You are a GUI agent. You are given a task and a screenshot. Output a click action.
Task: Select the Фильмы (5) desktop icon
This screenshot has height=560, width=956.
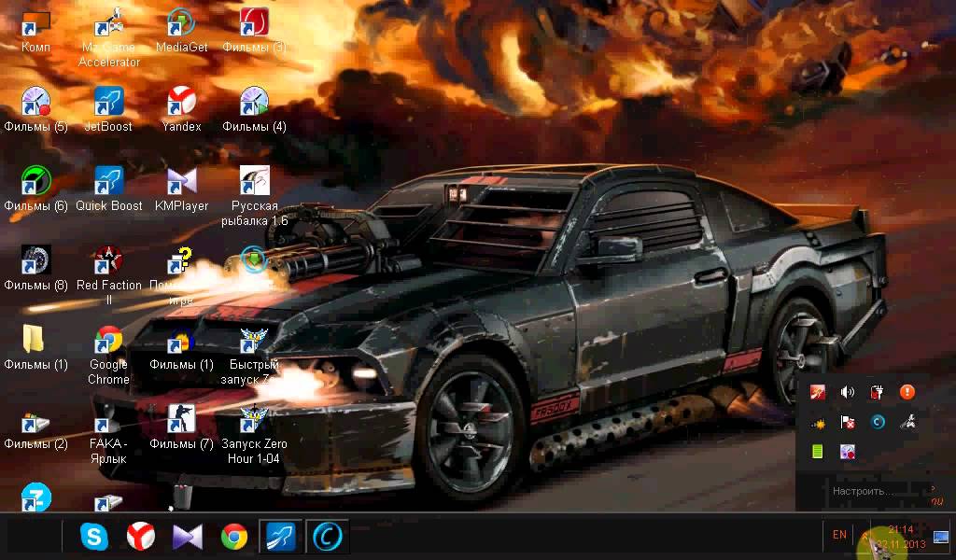35,110
